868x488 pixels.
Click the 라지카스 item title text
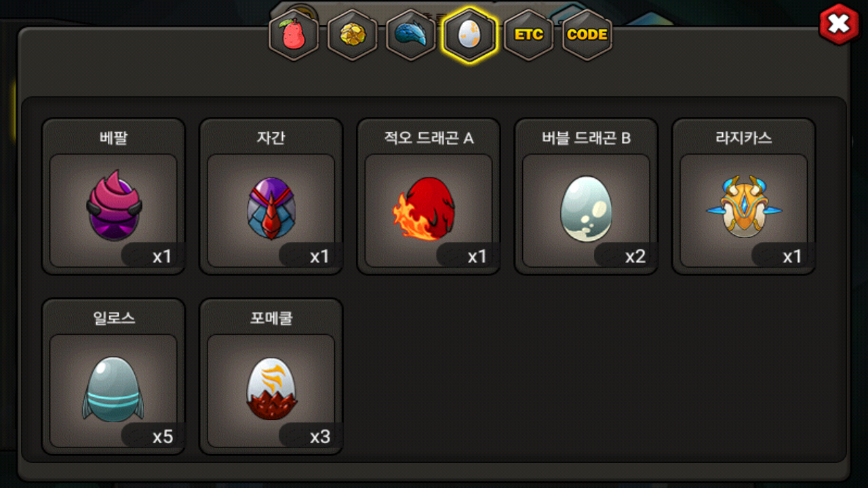(x=744, y=138)
